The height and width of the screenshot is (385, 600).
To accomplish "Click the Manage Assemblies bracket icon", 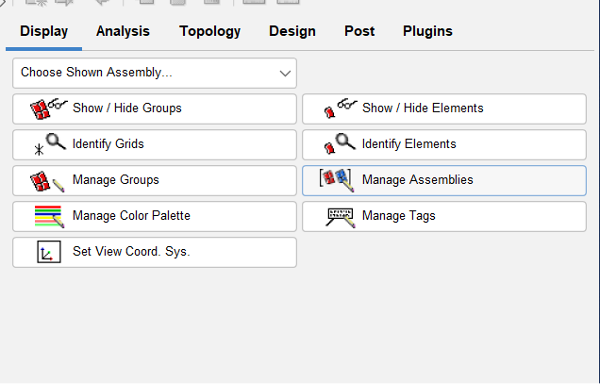I will click(337, 180).
